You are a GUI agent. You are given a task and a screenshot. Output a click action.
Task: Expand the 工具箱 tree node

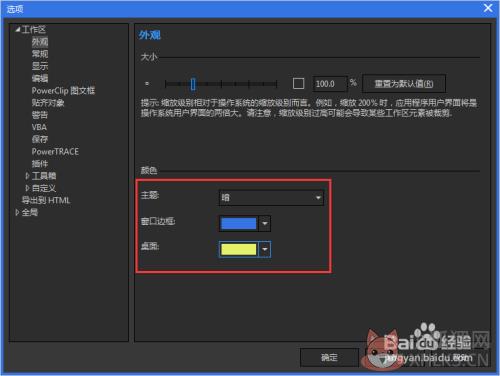[27, 176]
